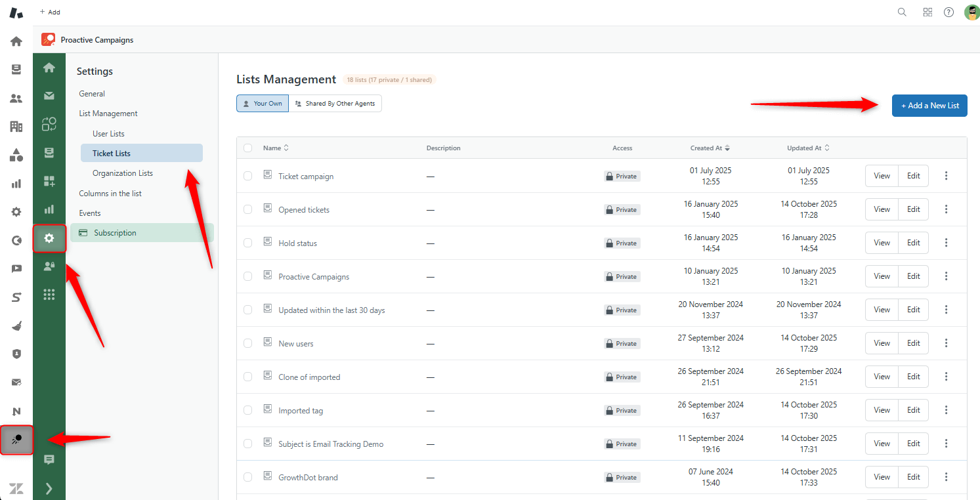
Task: Toggle the select-all checkbox in table header
Action: 247,148
